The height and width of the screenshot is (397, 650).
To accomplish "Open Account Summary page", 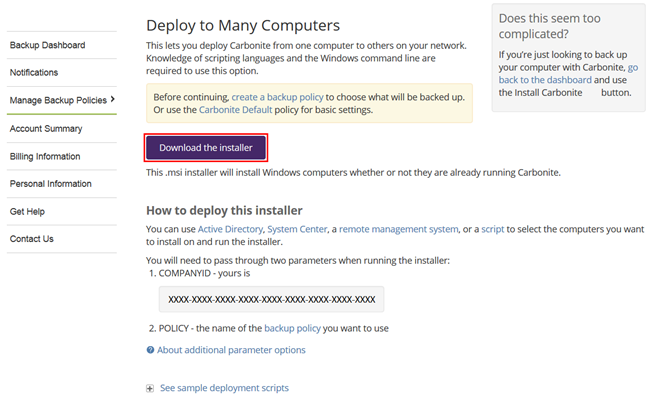I will coord(46,129).
